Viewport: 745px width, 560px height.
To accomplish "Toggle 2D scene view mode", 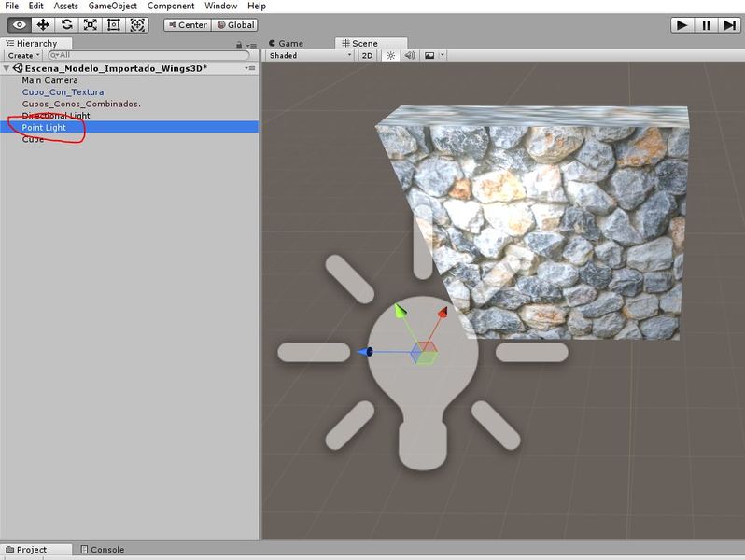I will click(x=367, y=56).
